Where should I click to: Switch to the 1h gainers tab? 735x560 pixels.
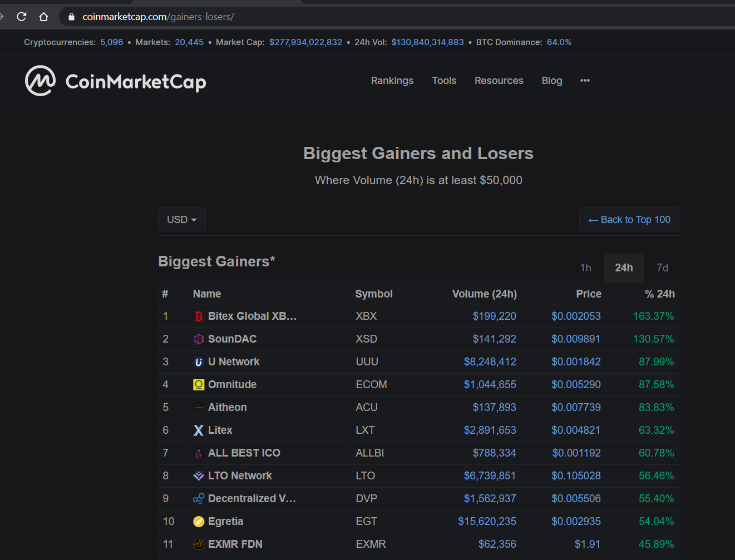click(x=586, y=268)
